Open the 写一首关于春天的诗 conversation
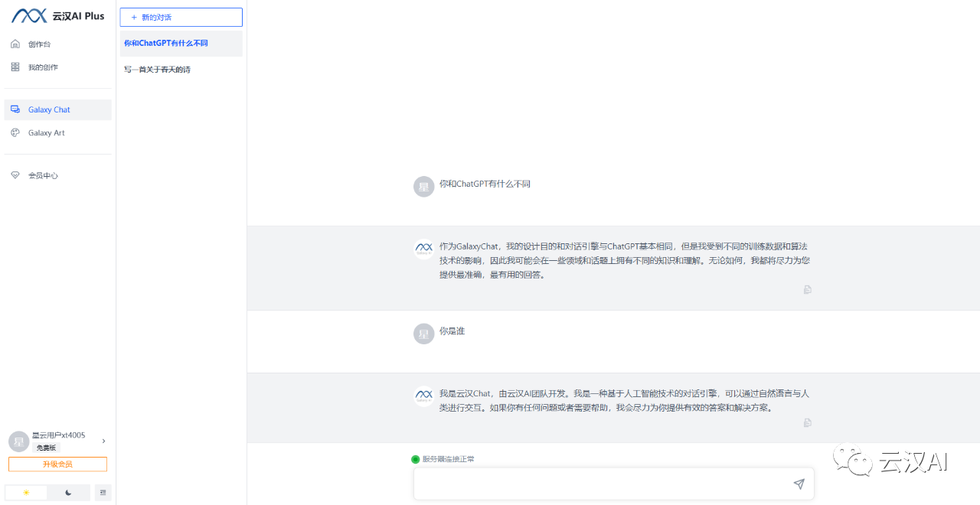This screenshot has height=505, width=980. (x=181, y=70)
